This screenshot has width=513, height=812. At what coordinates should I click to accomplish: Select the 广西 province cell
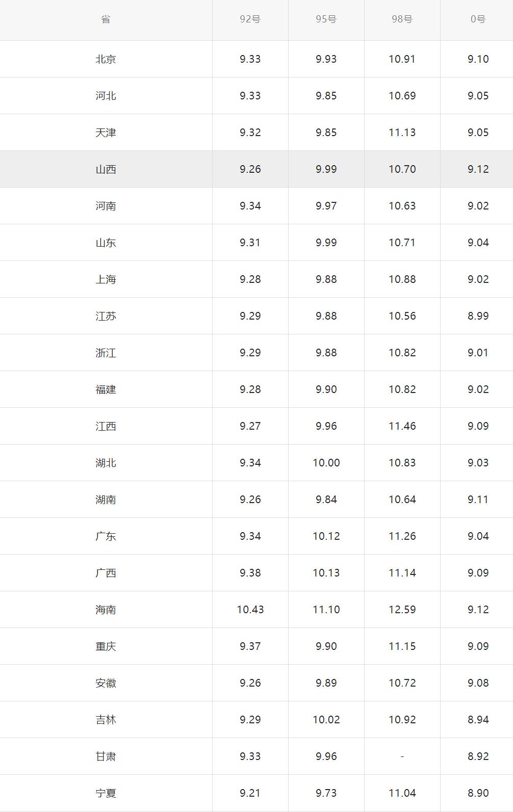[x=106, y=573]
